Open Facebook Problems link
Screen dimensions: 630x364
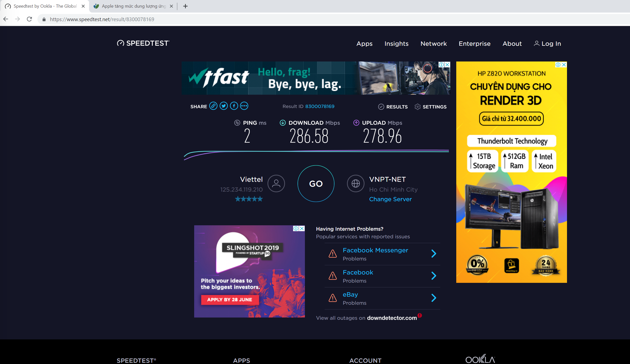(358, 273)
